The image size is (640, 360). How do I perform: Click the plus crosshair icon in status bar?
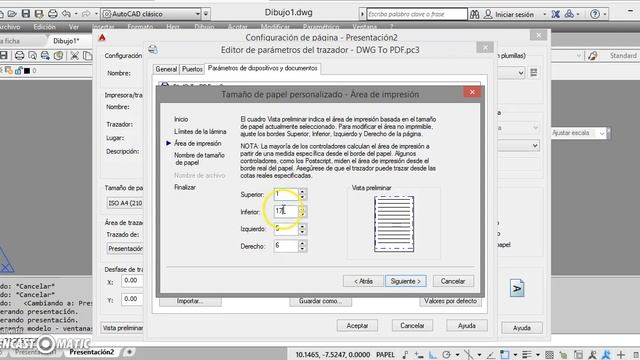point(621,355)
